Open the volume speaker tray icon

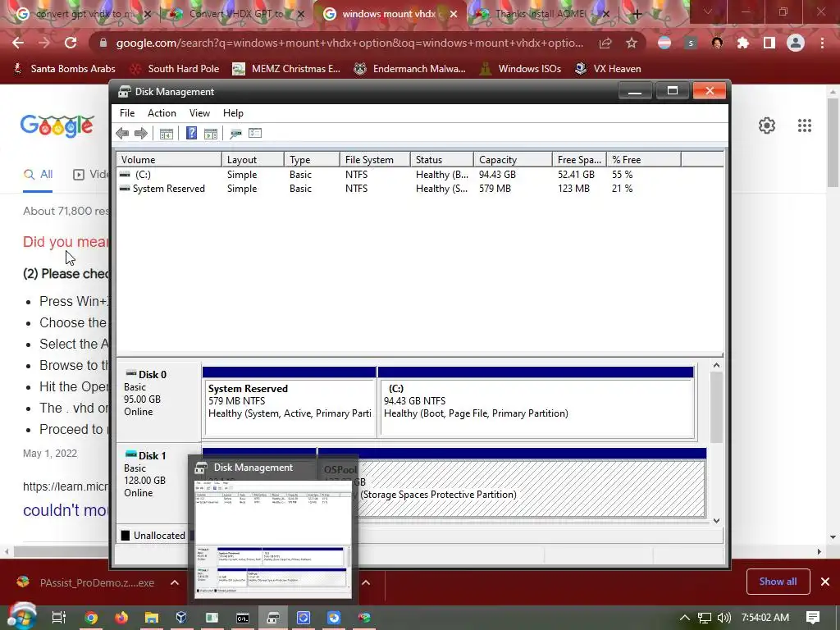point(724,618)
